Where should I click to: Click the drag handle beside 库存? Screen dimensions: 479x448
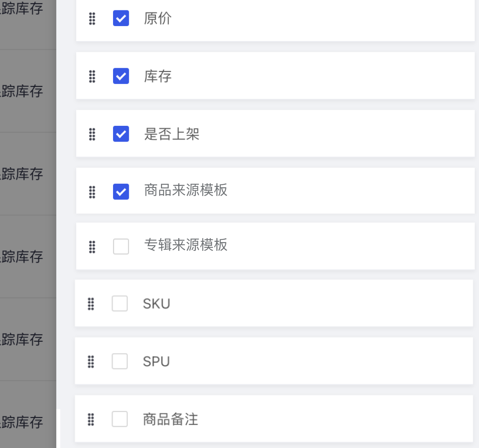[92, 76]
